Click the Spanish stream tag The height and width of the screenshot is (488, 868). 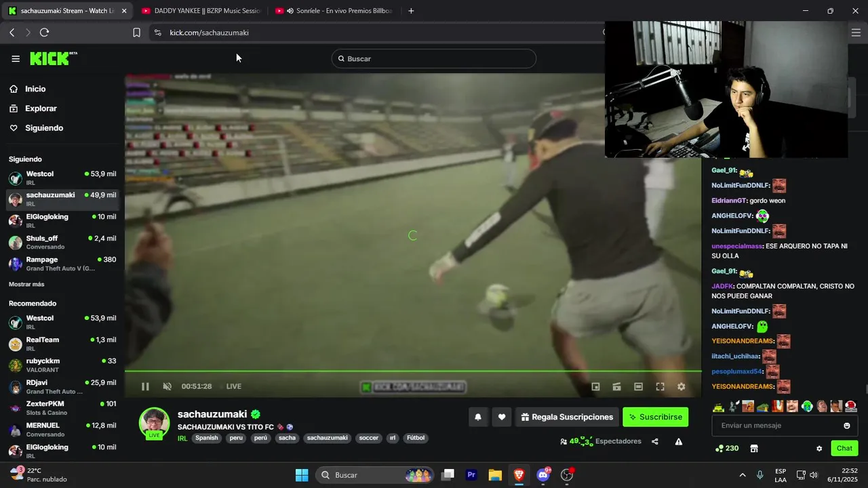pyautogui.click(x=207, y=438)
